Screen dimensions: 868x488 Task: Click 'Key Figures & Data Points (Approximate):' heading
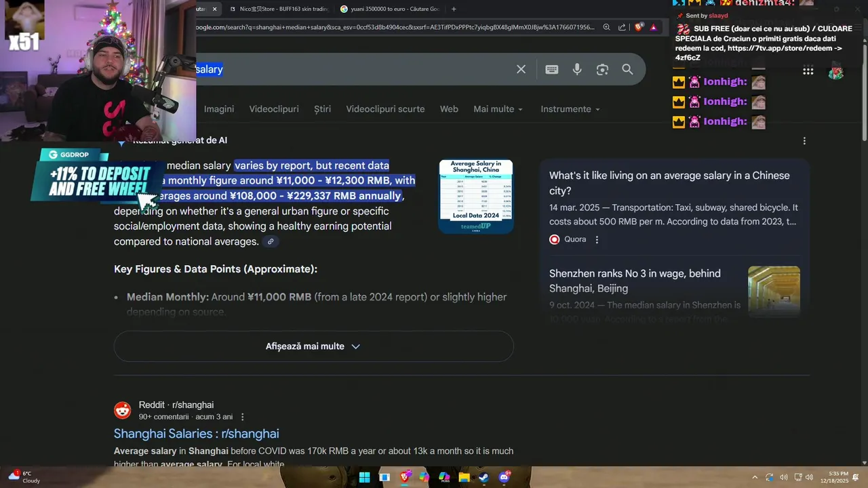216,269
